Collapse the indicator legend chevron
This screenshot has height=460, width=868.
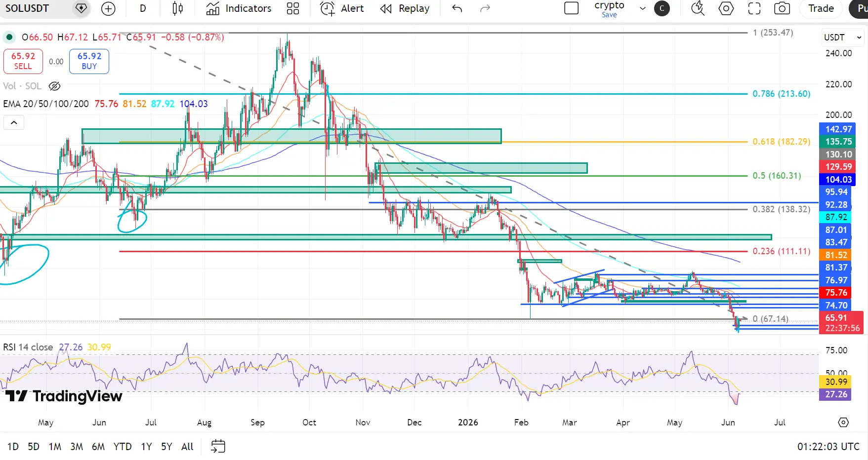pos(14,122)
